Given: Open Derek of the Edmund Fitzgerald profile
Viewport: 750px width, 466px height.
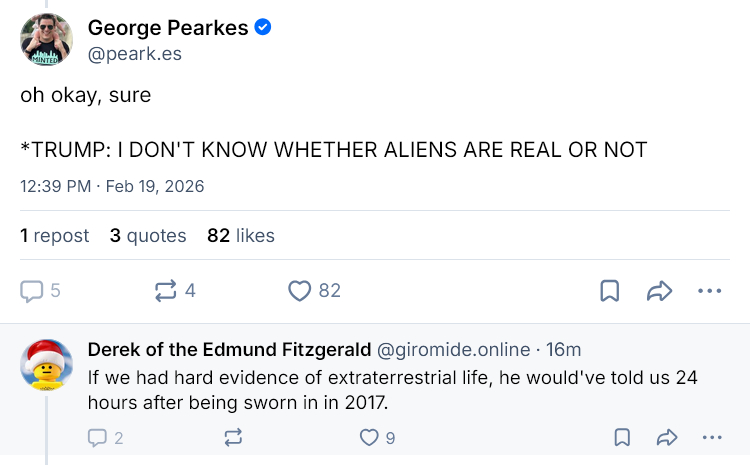Looking at the screenshot, I should (228, 349).
